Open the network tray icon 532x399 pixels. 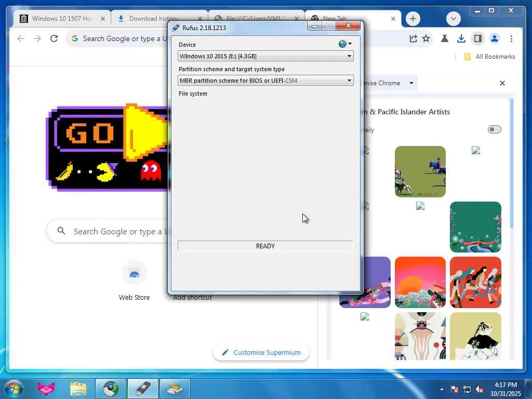click(467, 389)
